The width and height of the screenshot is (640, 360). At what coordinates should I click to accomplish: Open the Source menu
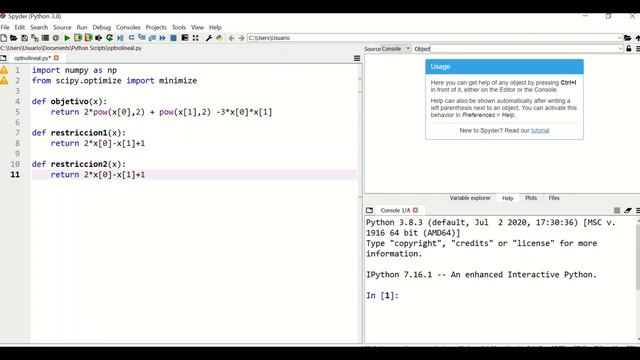(62, 27)
